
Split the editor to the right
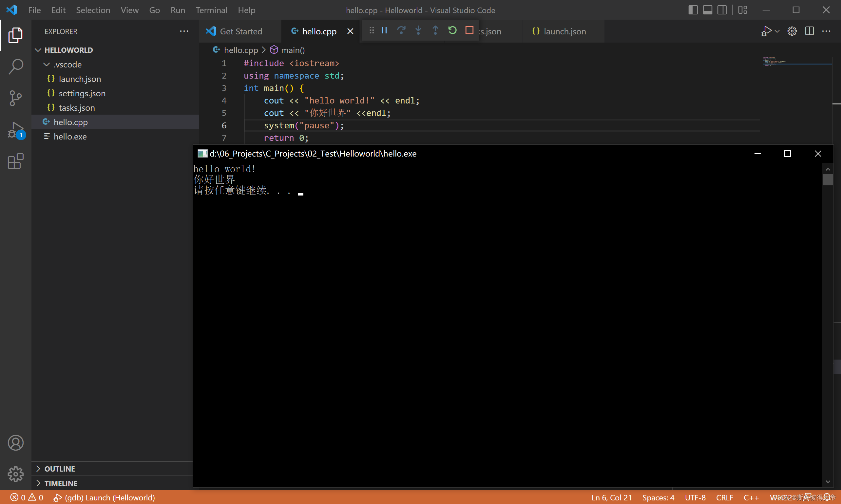tap(810, 31)
